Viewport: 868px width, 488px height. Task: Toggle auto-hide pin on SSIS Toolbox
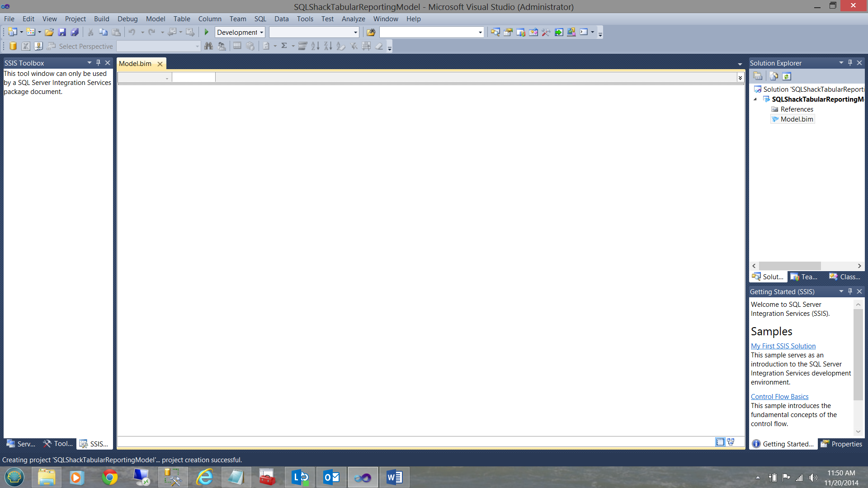coord(98,63)
